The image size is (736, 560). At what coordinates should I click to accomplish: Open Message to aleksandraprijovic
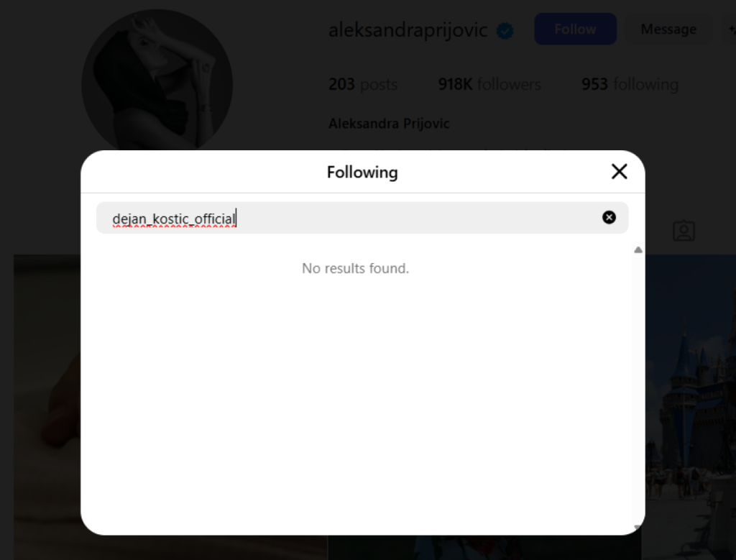point(668,29)
